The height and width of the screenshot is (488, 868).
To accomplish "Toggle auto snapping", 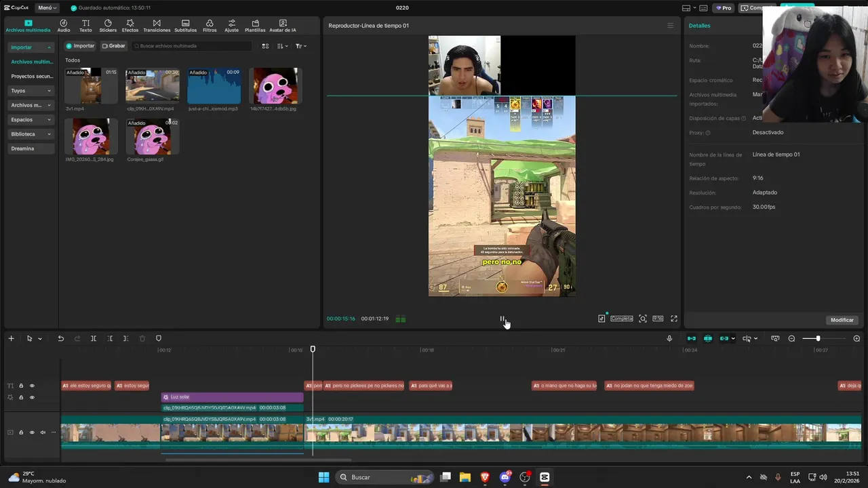I will 708,338.
